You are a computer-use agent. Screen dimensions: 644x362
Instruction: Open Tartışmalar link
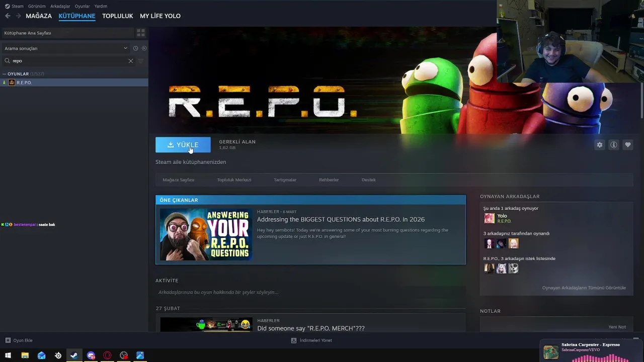pyautogui.click(x=285, y=180)
